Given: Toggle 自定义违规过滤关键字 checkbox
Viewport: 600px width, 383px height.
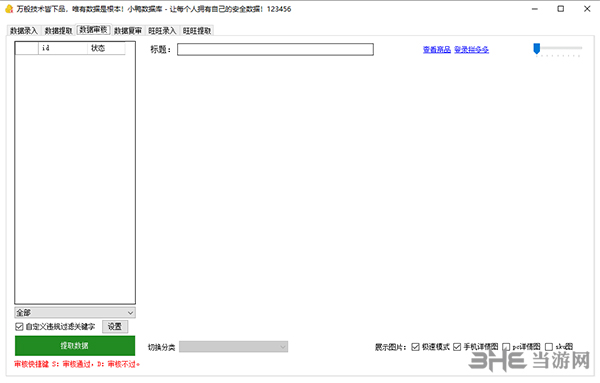Looking at the screenshot, I should (x=20, y=327).
